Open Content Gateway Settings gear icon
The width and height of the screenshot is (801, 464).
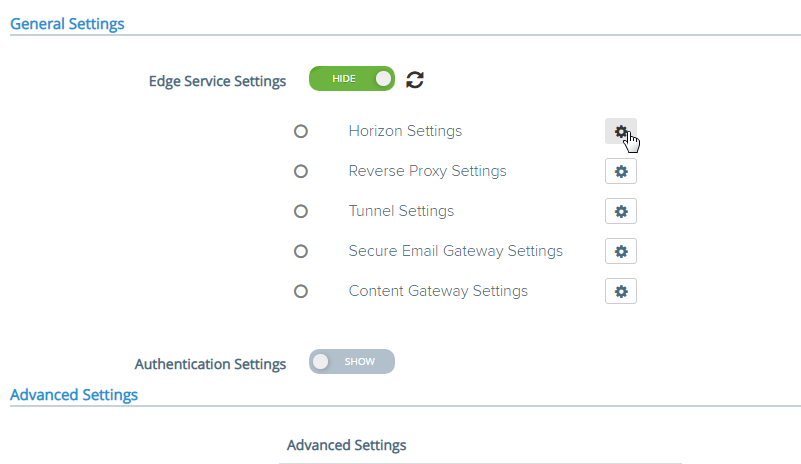[621, 291]
